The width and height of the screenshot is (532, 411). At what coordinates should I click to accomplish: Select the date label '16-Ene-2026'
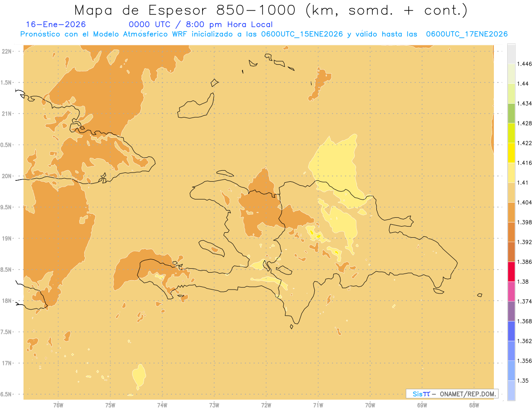[56, 24]
